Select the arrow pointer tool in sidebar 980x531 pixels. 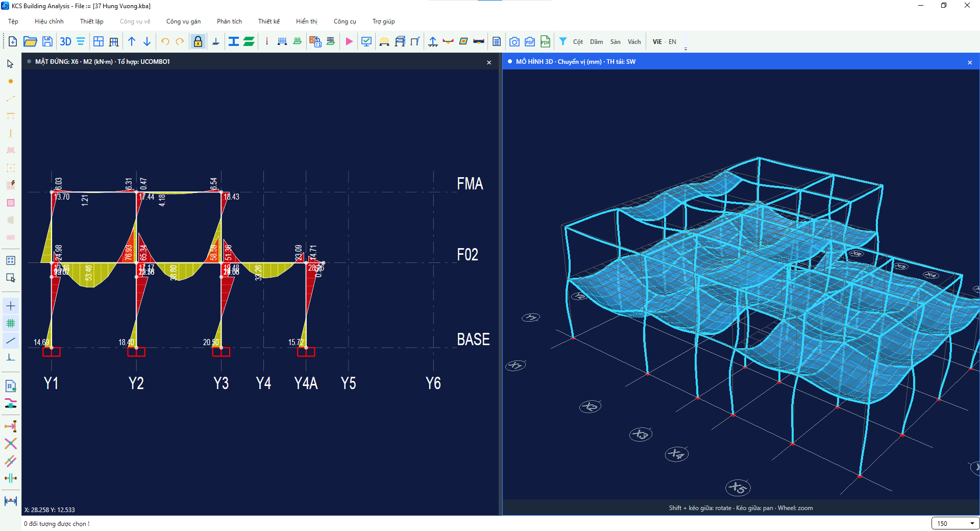[10, 64]
